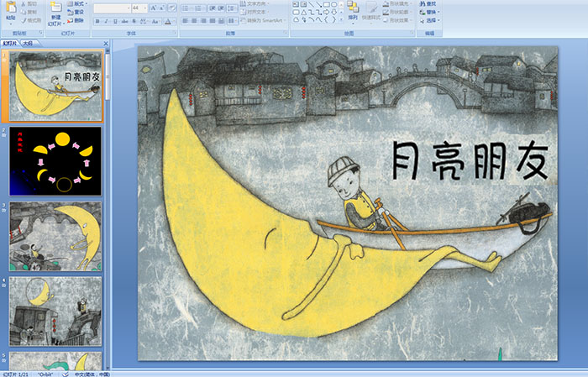This screenshot has width=588, height=377.
Task: Select slide 4 thumbnail
Action: 55,312
